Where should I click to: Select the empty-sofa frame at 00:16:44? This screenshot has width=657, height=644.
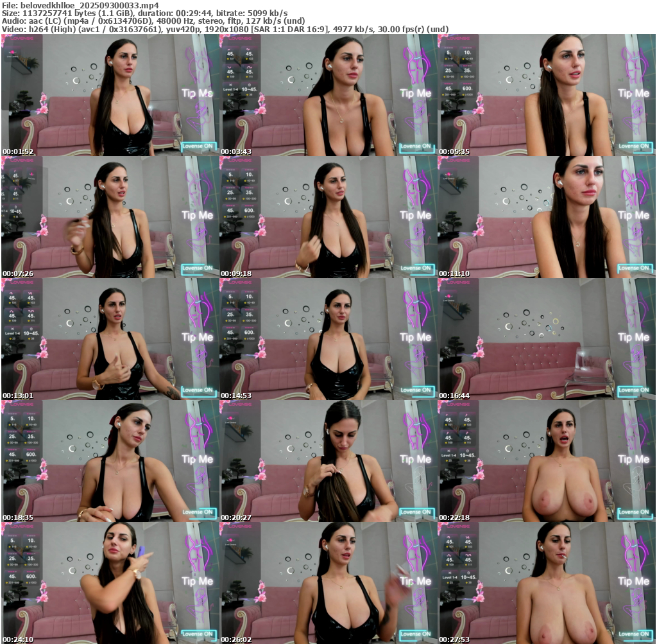(x=547, y=339)
